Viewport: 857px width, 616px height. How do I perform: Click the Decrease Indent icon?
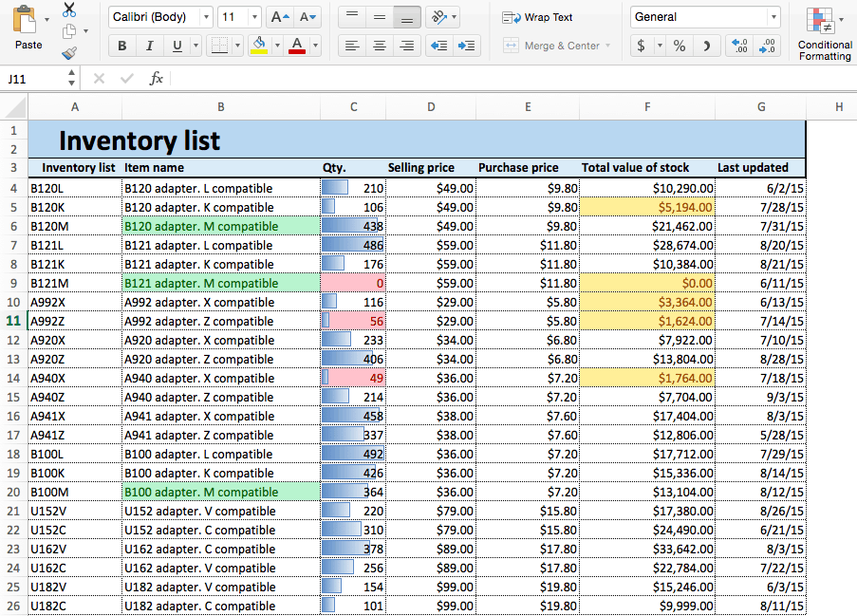point(438,46)
